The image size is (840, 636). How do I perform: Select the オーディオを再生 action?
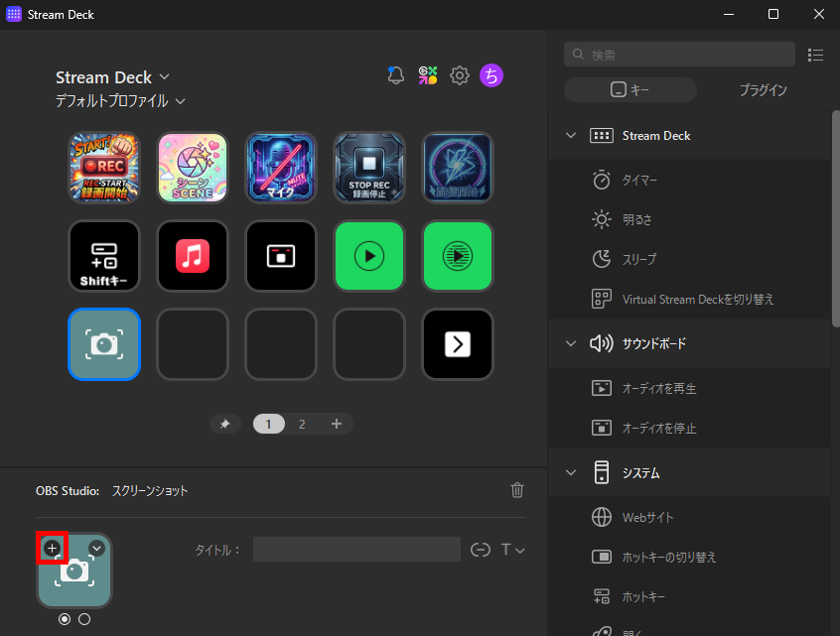[689, 388]
